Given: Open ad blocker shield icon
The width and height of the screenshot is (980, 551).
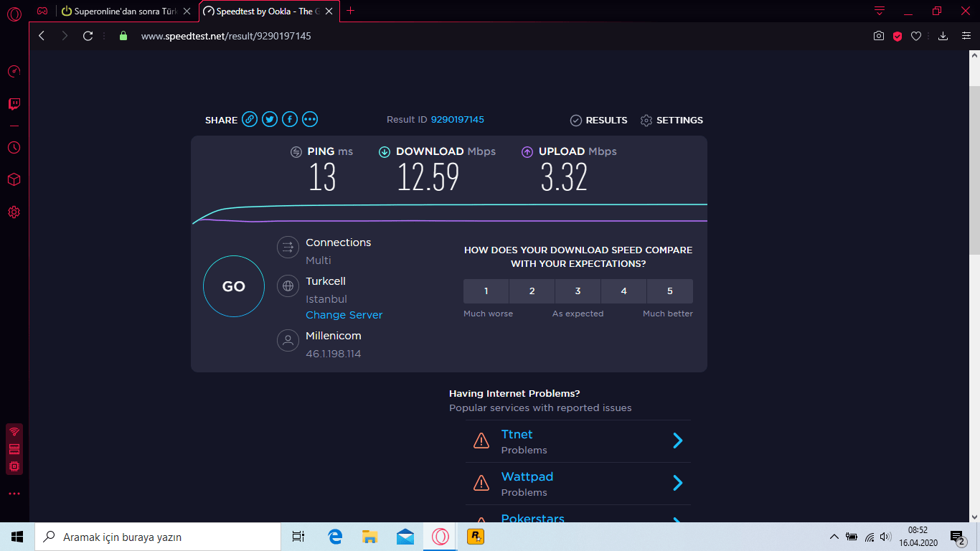Looking at the screenshot, I should pos(897,36).
